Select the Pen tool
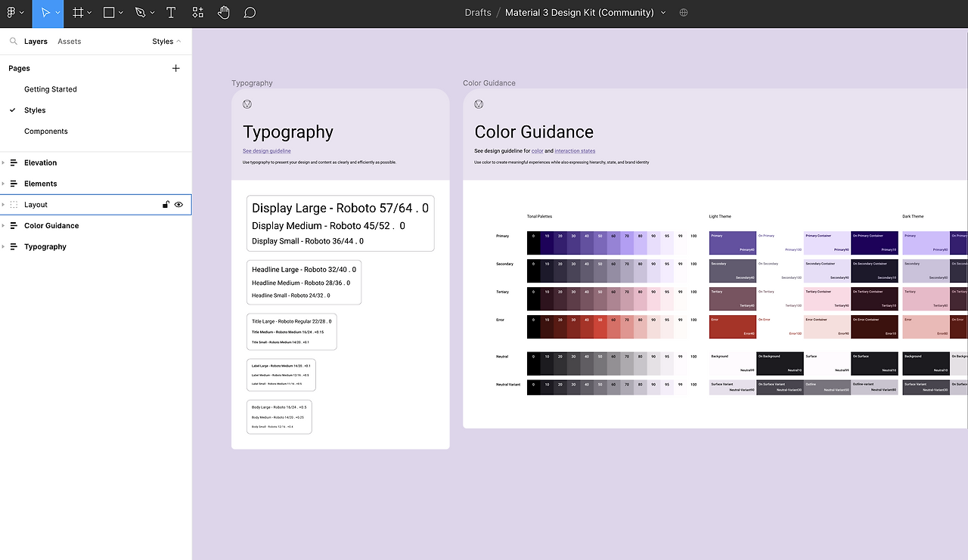The width and height of the screenshot is (968, 560). coord(140,13)
